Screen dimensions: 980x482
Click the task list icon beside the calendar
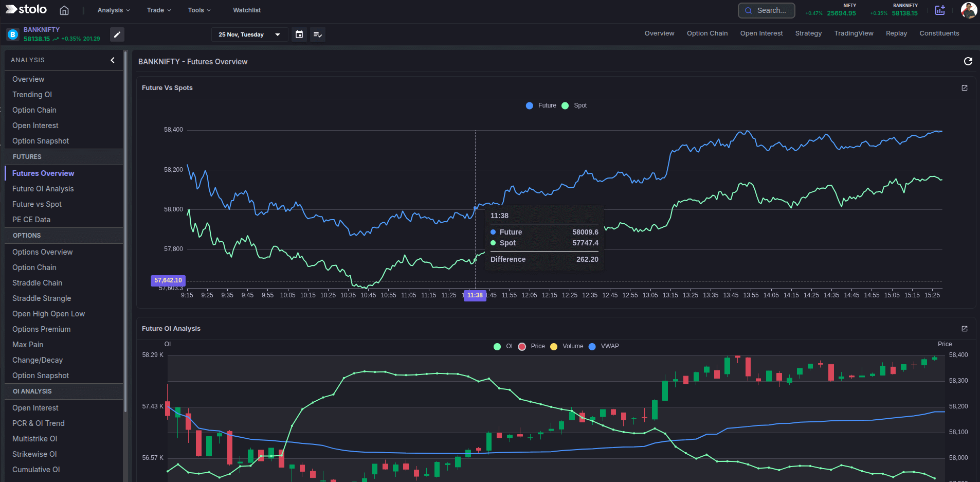click(317, 34)
